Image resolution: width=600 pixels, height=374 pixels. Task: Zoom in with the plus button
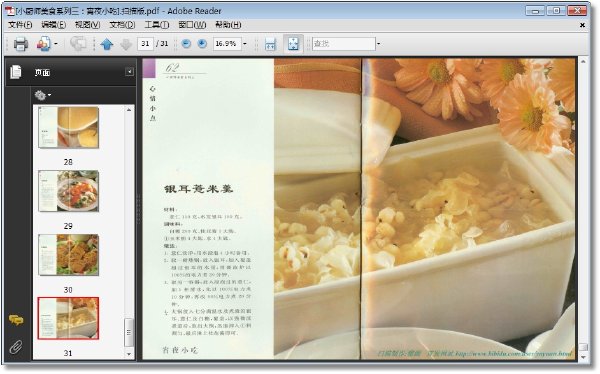tap(202, 44)
